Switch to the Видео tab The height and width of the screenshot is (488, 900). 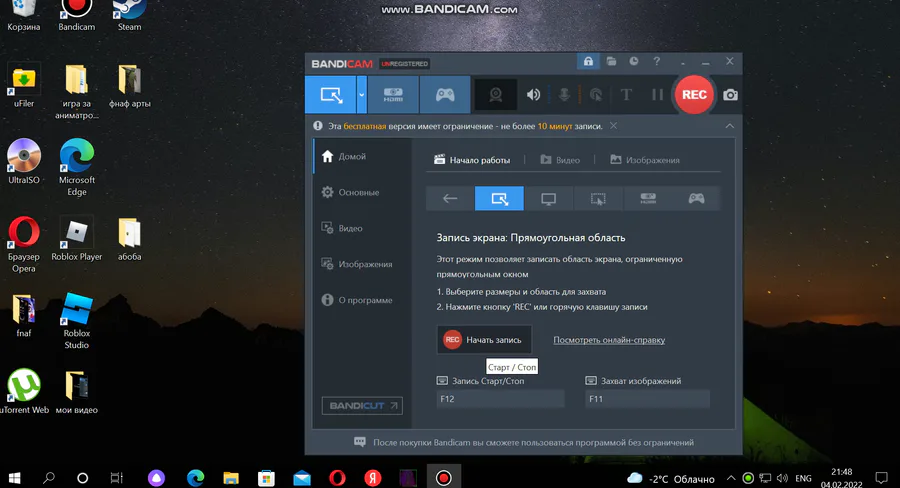(x=560, y=160)
